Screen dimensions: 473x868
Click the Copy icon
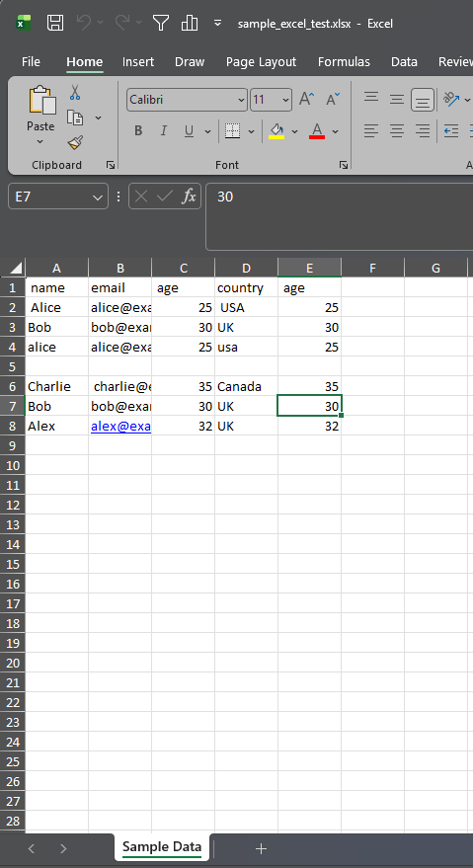pos(75,118)
